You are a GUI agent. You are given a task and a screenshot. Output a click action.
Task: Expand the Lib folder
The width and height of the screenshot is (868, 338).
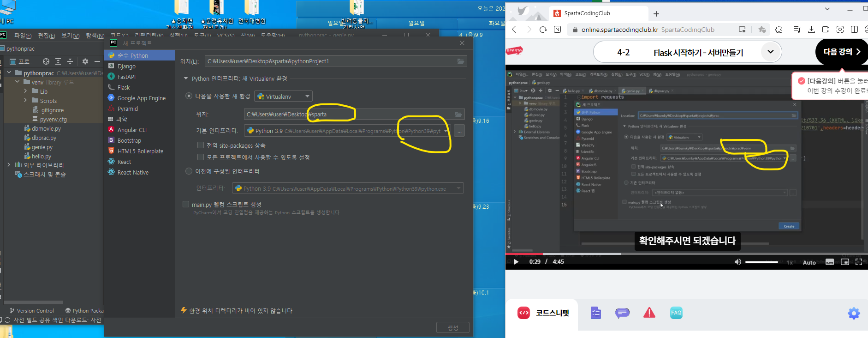[x=25, y=91]
